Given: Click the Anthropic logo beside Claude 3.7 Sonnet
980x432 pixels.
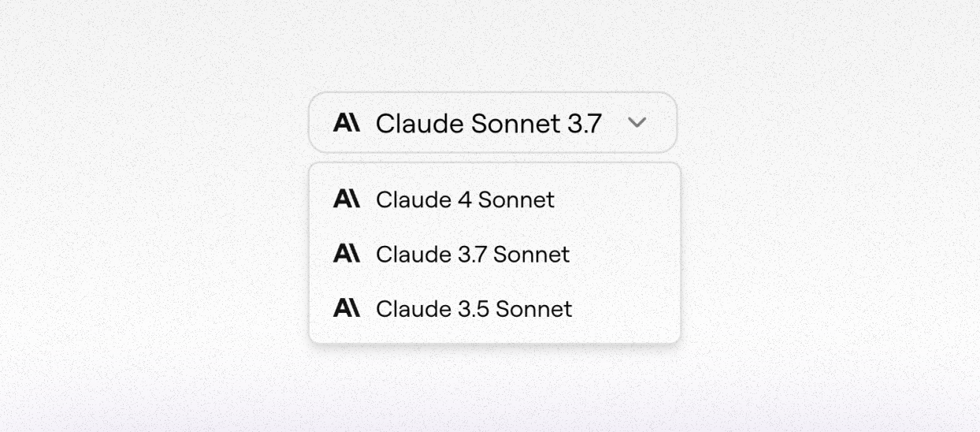Looking at the screenshot, I should 347,254.
